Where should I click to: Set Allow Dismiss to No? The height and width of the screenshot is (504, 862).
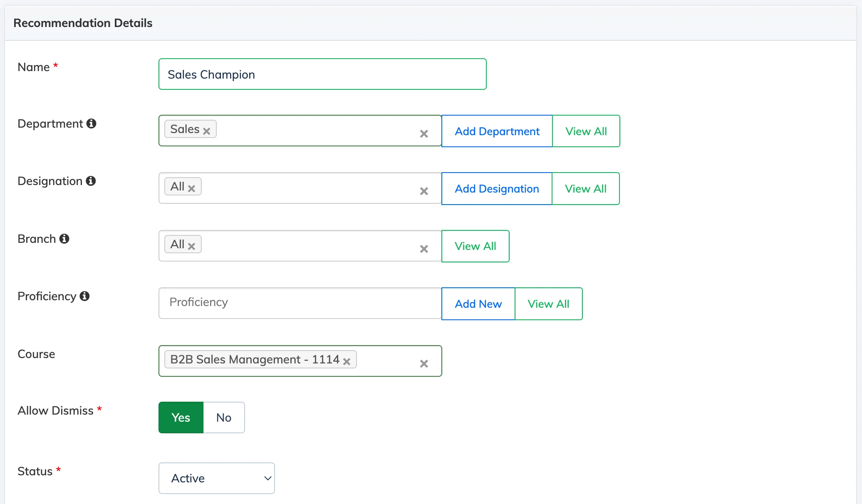pos(224,418)
